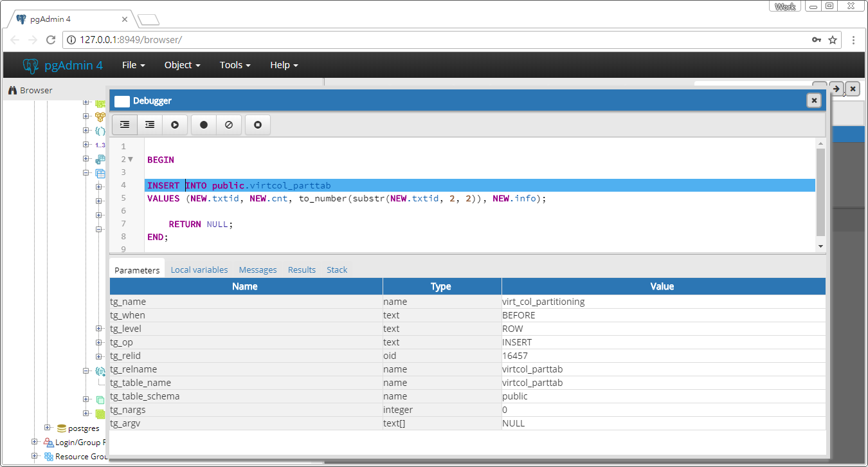Switch to the Messages tab
Viewport: 868px width, 467px height.
(258, 270)
